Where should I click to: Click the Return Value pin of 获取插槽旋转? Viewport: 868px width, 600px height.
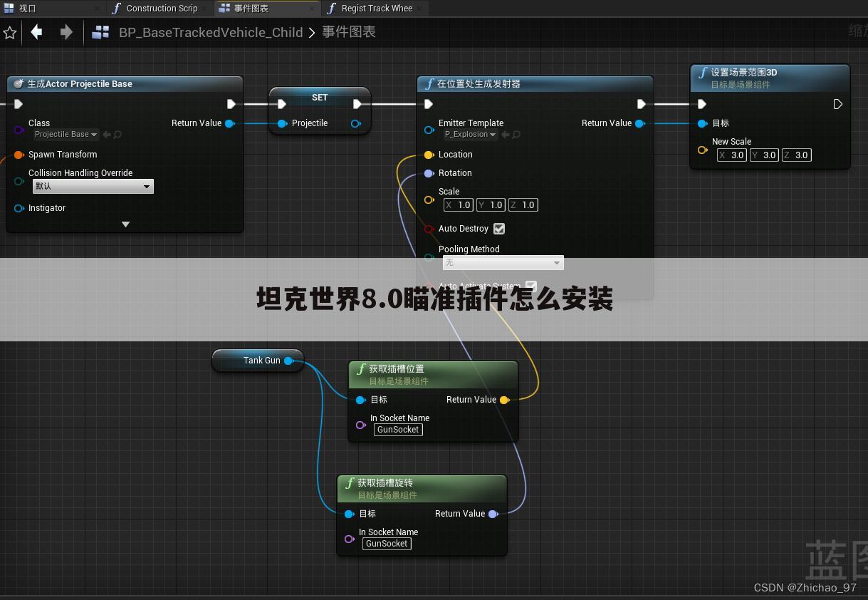point(493,514)
